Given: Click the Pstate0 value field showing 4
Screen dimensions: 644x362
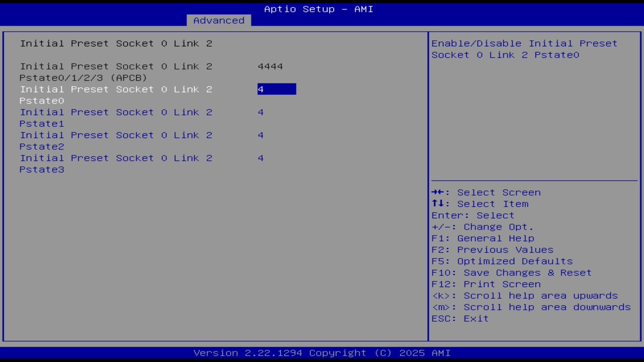Looking at the screenshot, I should pyautogui.click(x=276, y=89).
